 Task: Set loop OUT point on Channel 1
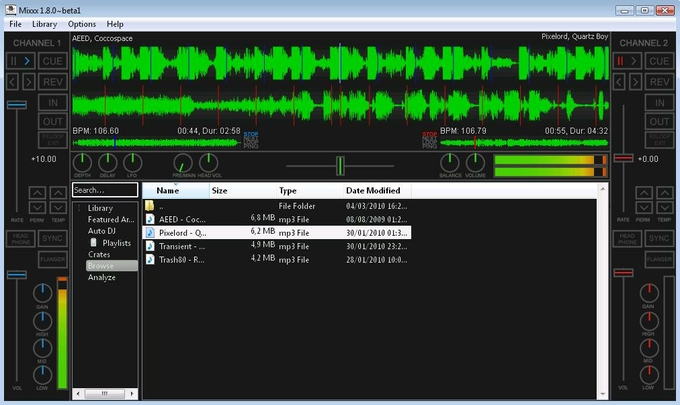click(53, 121)
